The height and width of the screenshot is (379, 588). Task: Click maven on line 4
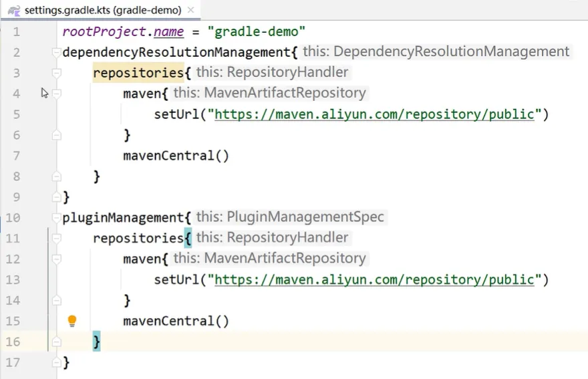click(x=142, y=94)
